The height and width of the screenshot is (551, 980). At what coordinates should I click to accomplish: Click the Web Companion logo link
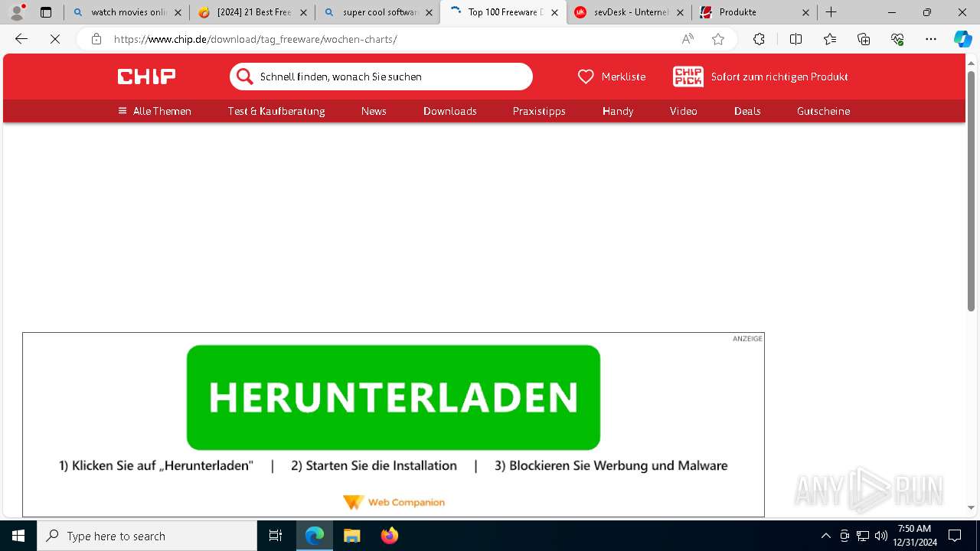[394, 502]
